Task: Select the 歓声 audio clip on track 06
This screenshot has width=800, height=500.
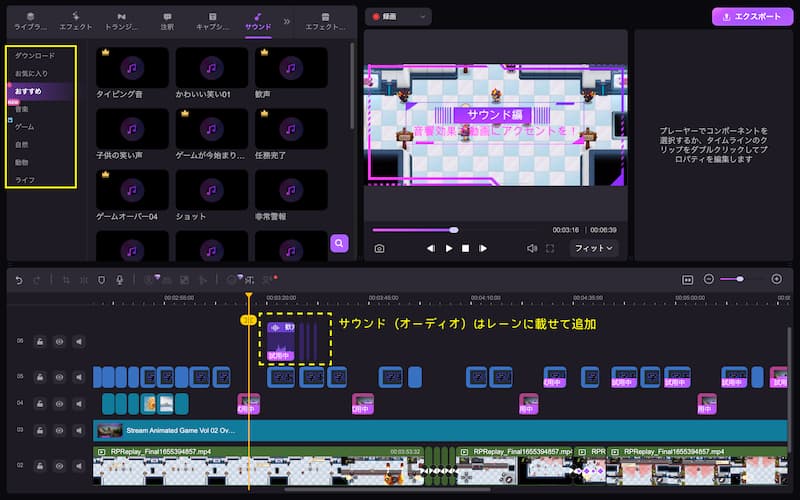Action: (281, 341)
